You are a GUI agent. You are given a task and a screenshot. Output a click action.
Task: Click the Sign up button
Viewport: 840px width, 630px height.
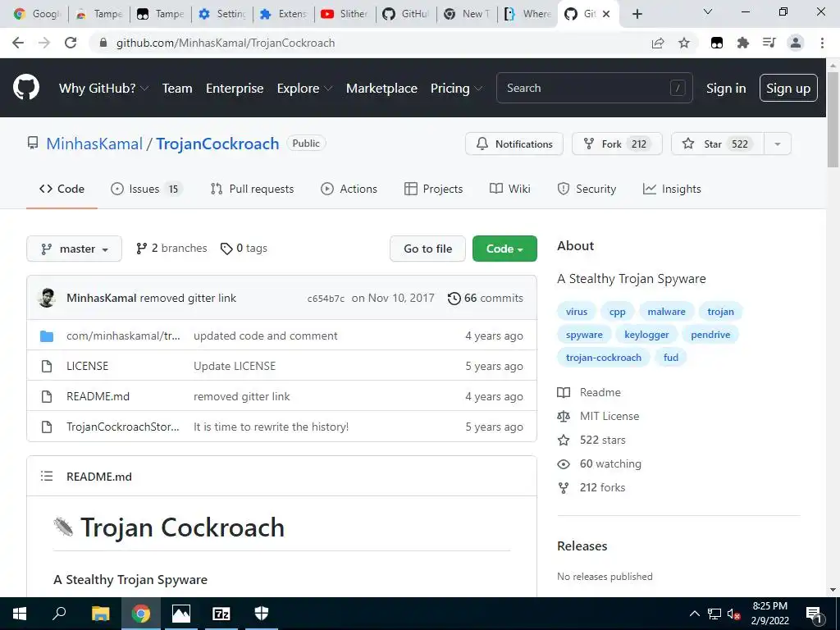pos(788,88)
